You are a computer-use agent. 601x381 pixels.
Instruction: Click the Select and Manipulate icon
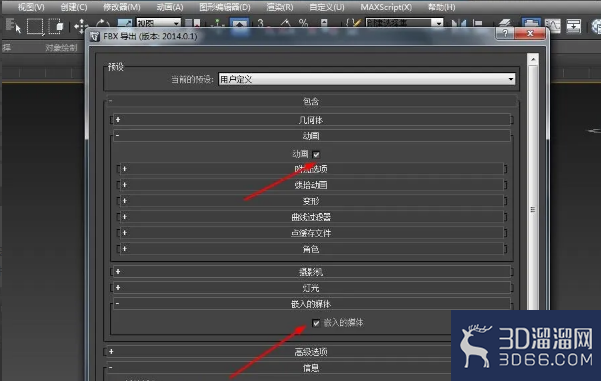(217, 23)
